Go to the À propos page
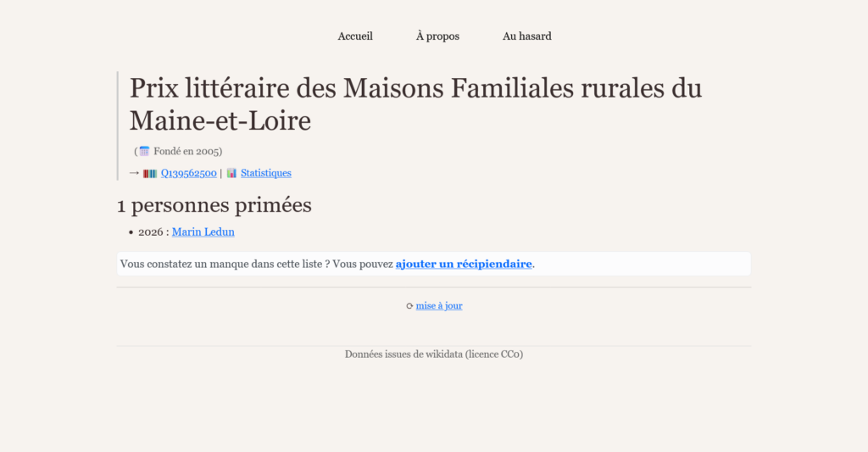Viewport: 868px width, 452px height. pos(437,36)
